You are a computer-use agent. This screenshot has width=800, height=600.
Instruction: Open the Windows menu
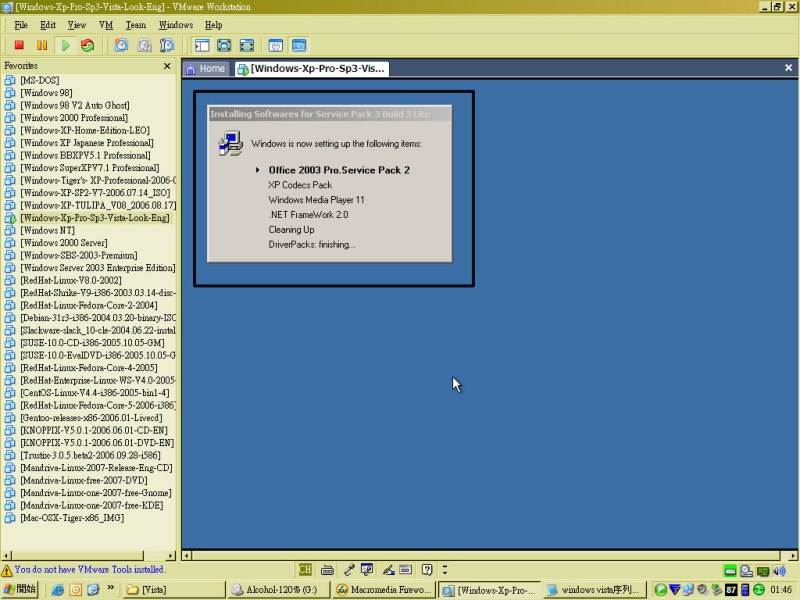coord(176,25)
